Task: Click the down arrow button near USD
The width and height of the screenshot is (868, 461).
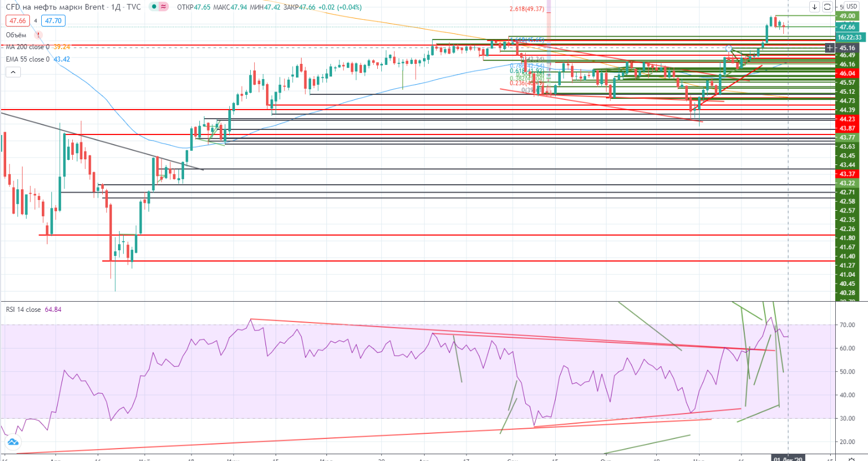Action: coord(814,7)
